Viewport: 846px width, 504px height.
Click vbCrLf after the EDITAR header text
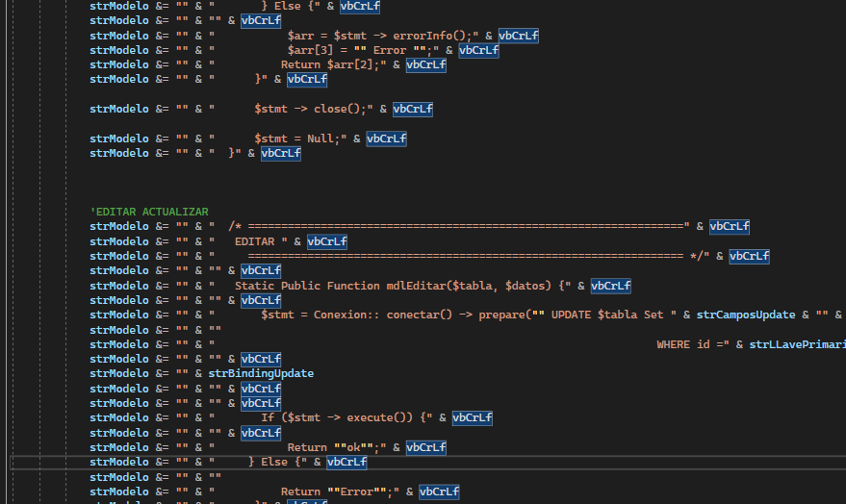327,241
